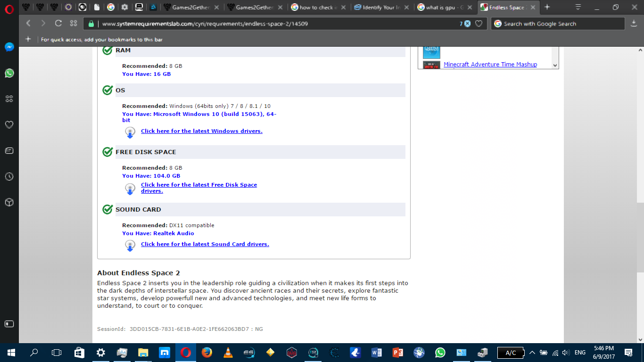Screen dimensions: 644x362
Task: Open the tab menu icon
Action: (578, 7)
